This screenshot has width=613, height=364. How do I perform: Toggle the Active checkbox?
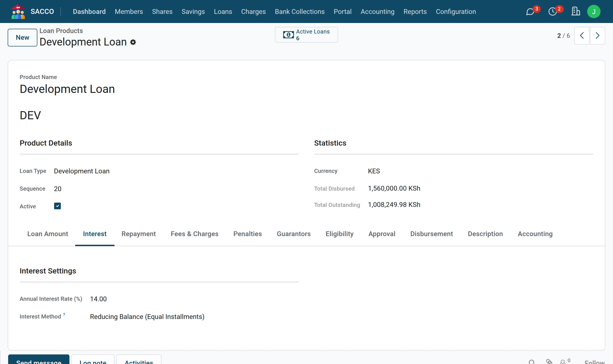tap(57, 206)
